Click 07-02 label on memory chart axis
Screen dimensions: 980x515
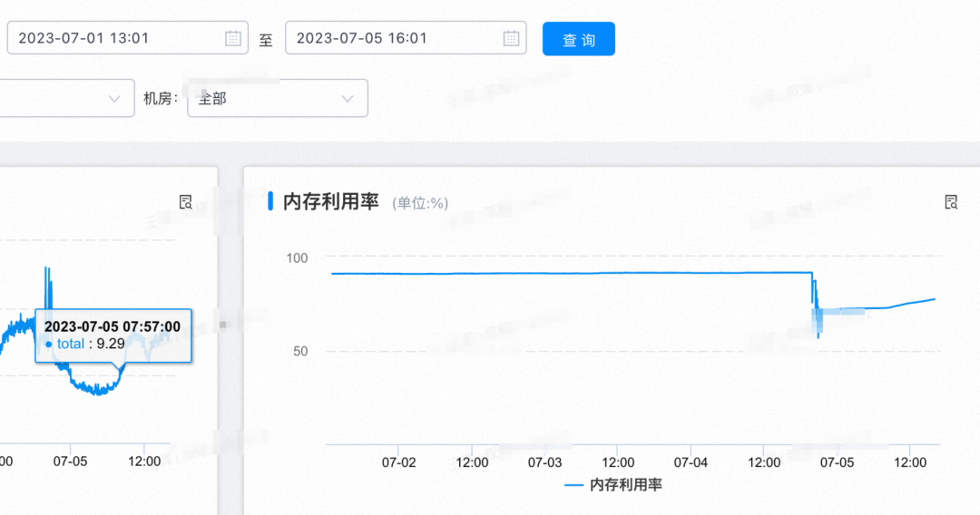point(398,462)
